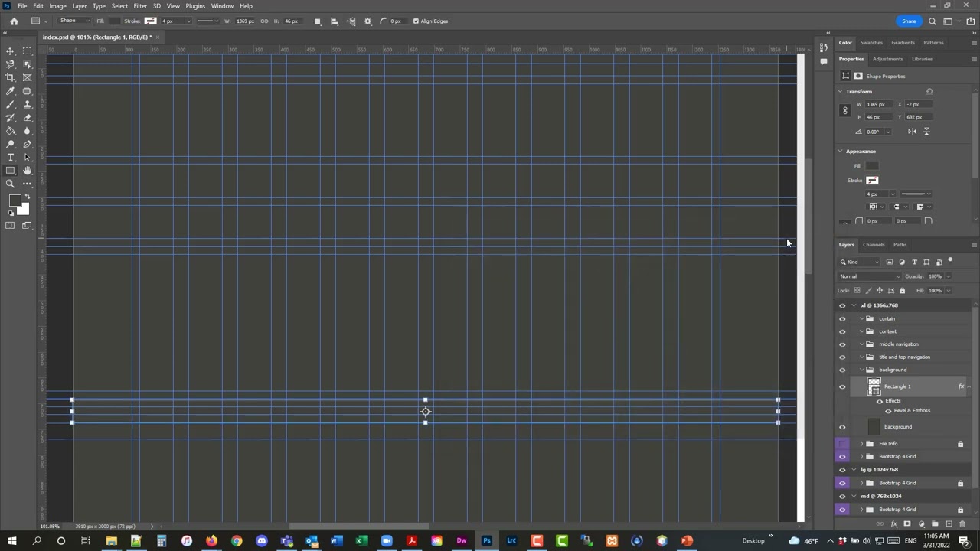Toggle Align Edges checkbox

coord(416,21)
